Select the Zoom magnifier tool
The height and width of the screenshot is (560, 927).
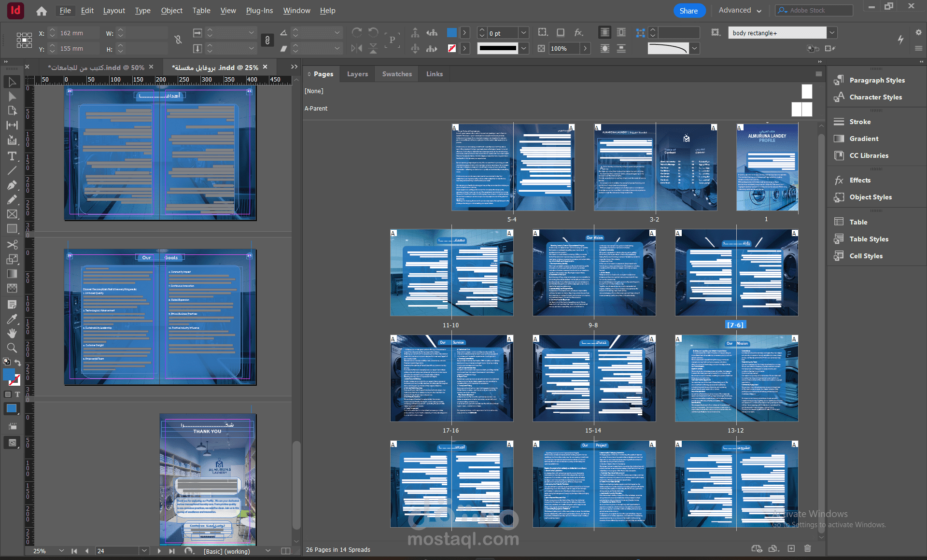point(12,348)
